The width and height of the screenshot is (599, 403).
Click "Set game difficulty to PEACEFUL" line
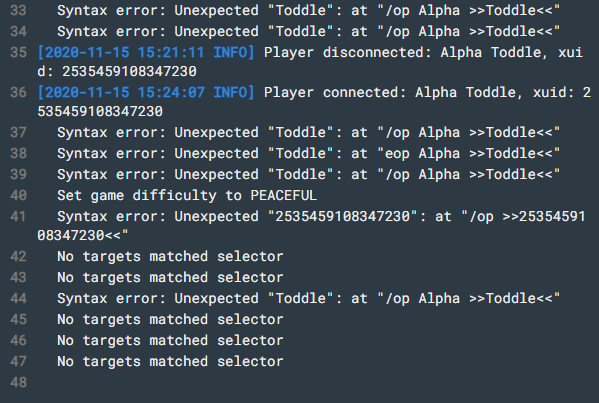point(187,196)
